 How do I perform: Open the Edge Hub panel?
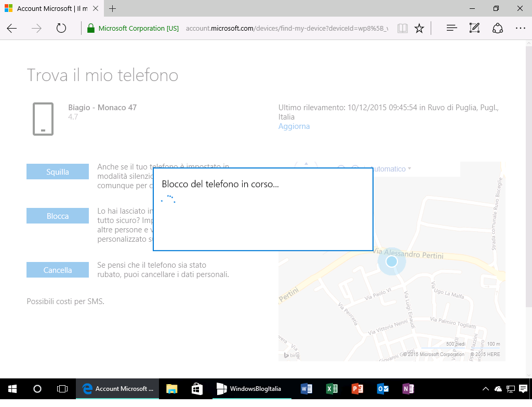(451, 28)
